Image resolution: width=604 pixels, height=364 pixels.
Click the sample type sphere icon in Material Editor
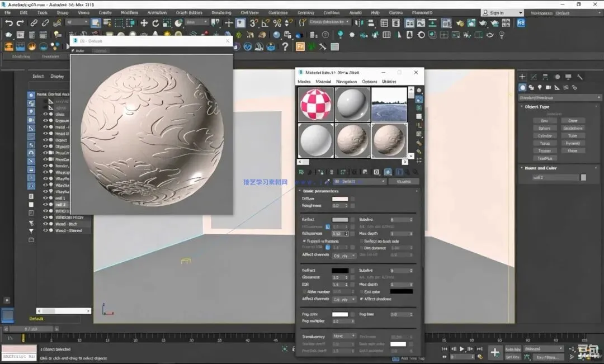419,91
